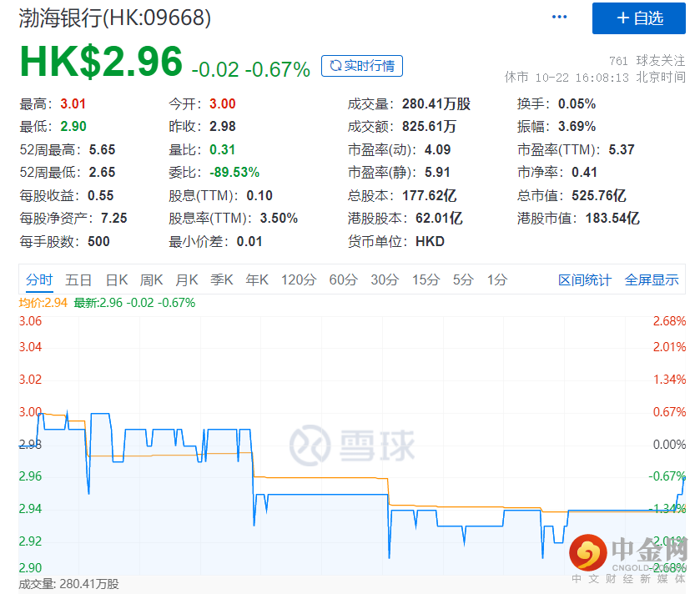The image size is (700, 594).
Task: Select the 分时 chart tab
Action: [39, 280]
